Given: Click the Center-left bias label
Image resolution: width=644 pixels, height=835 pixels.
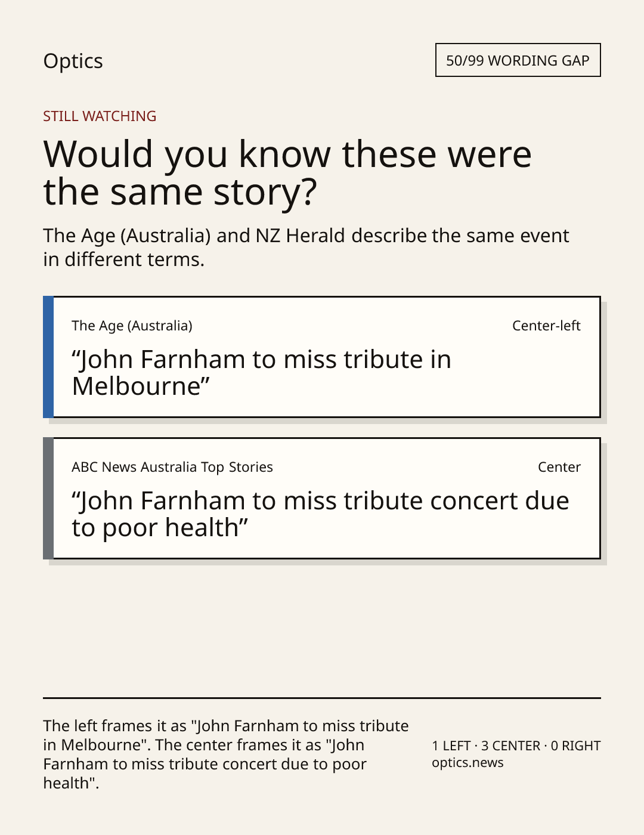Looking at the screenshot, I should (546, 326).
